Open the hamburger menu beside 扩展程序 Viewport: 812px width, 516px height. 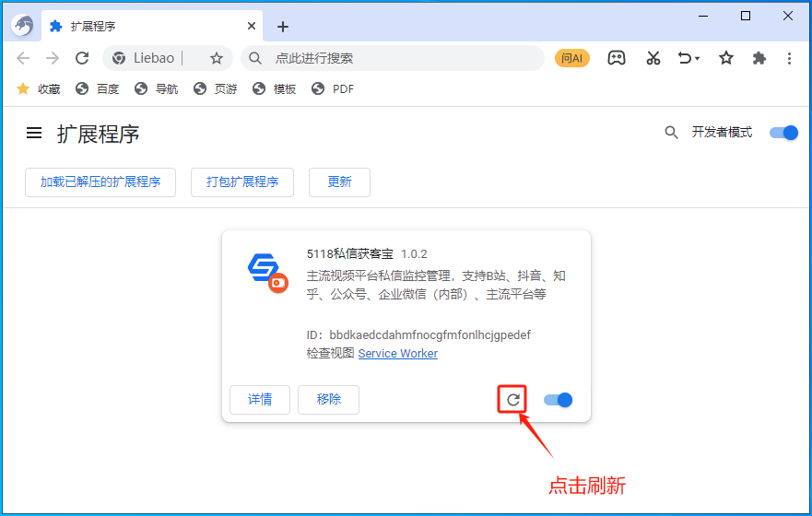pos(34,133)
